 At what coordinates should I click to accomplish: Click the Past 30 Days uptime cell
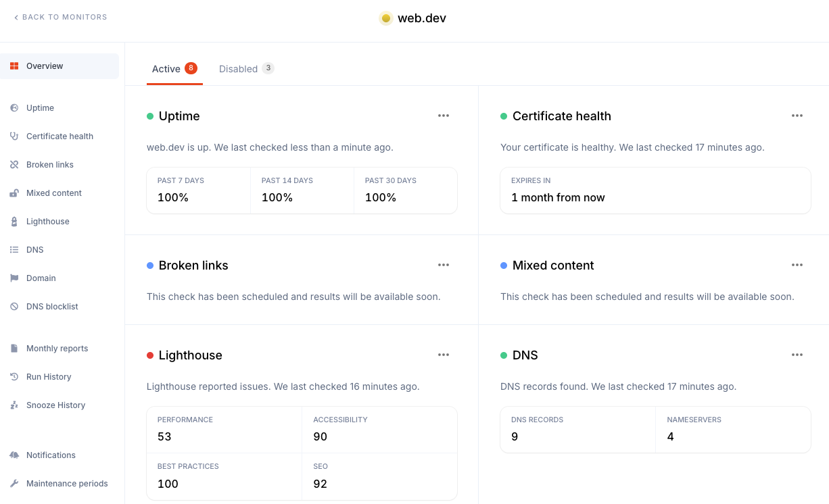406,191
